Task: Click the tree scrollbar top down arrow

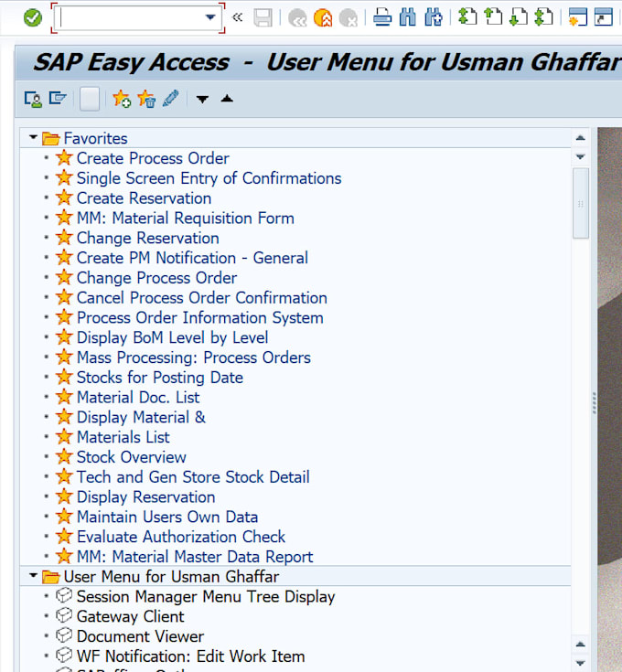Action: point(581,157)
